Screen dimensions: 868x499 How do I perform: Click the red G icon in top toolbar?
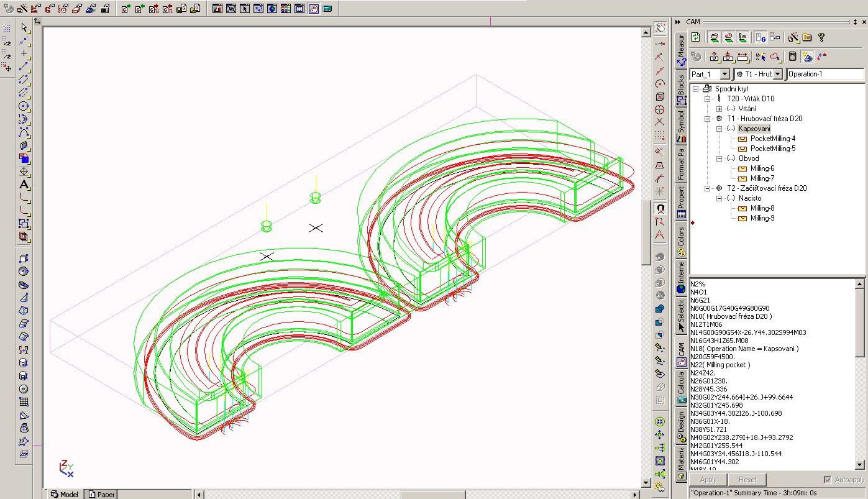coord(50,9)
